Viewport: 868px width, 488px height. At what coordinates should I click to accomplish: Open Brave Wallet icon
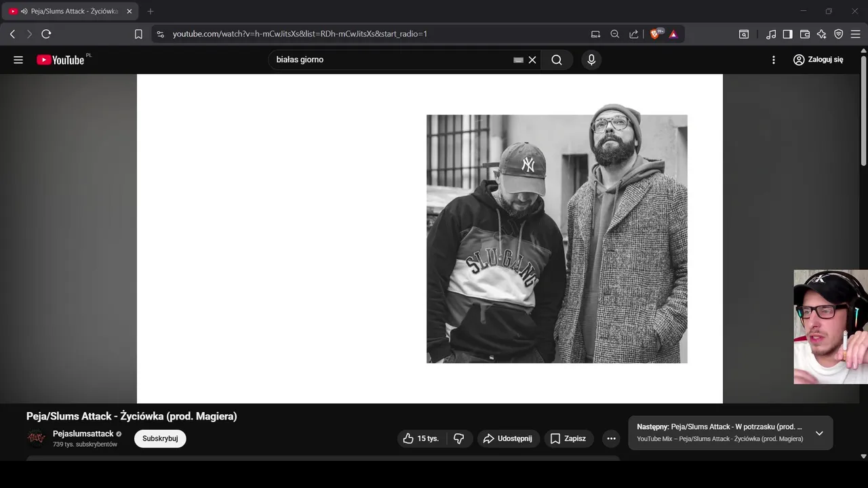point(805,34)
